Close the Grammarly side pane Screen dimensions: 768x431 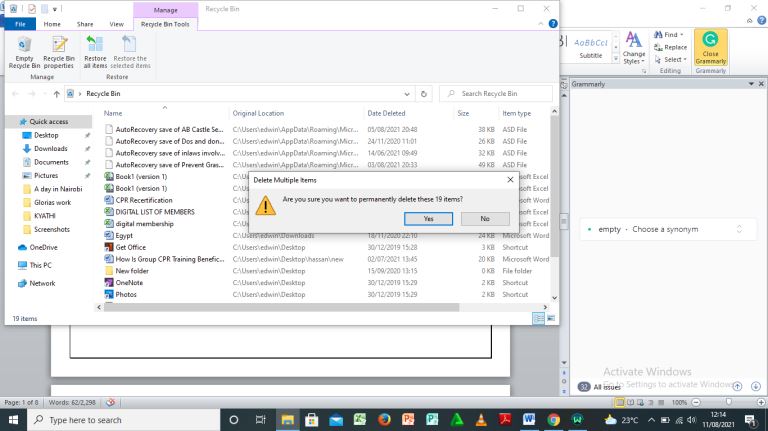coord(761,84)
